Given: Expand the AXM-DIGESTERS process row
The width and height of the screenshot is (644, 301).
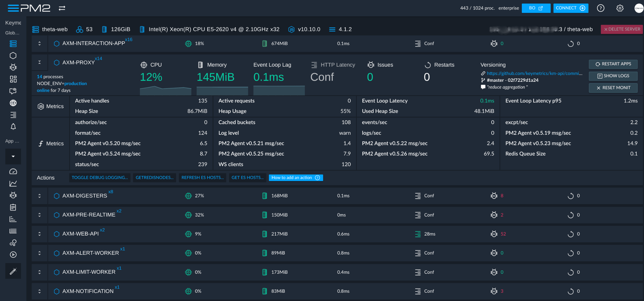Looking at the screenshot, I should pos(39,196).
